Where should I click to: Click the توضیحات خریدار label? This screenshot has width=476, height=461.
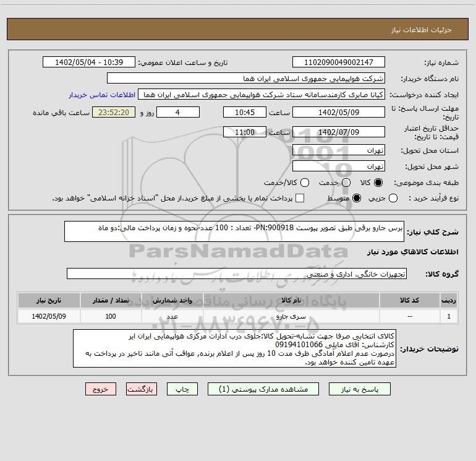(429, 349)
